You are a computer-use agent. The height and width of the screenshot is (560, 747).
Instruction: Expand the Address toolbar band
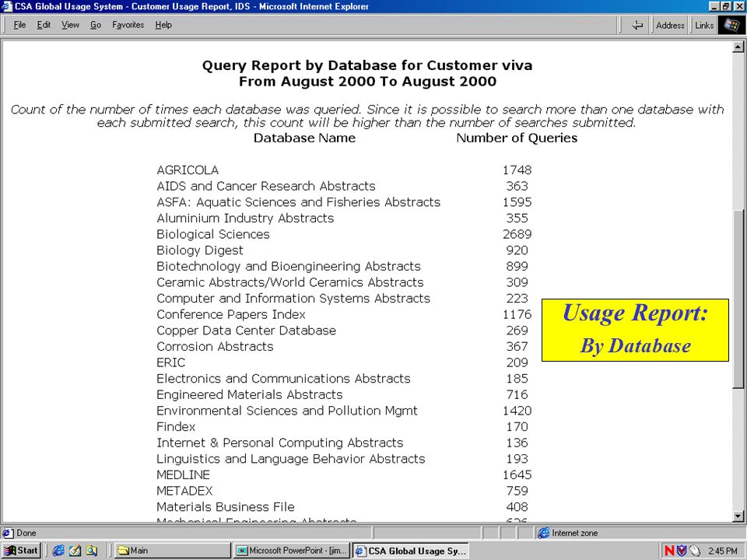click(x=670, y=25)
